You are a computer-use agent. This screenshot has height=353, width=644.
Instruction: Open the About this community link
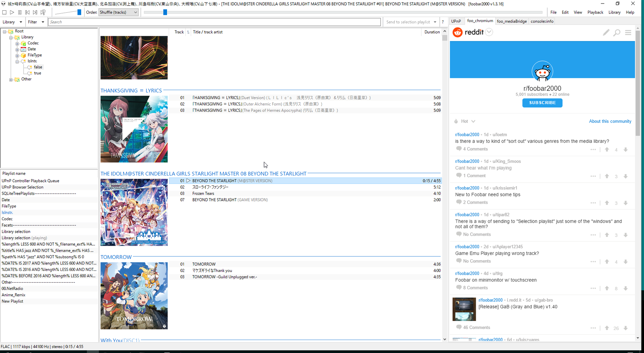tap(610, 121)
